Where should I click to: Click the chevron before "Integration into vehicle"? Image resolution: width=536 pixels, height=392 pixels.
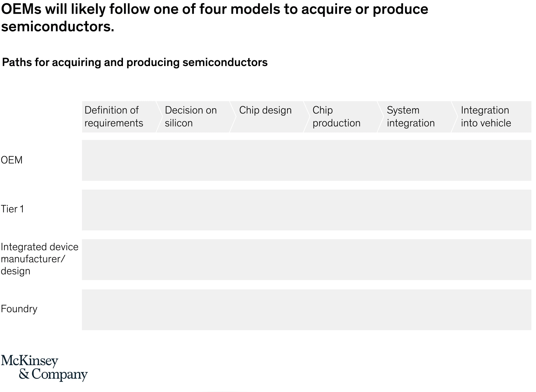455,117
